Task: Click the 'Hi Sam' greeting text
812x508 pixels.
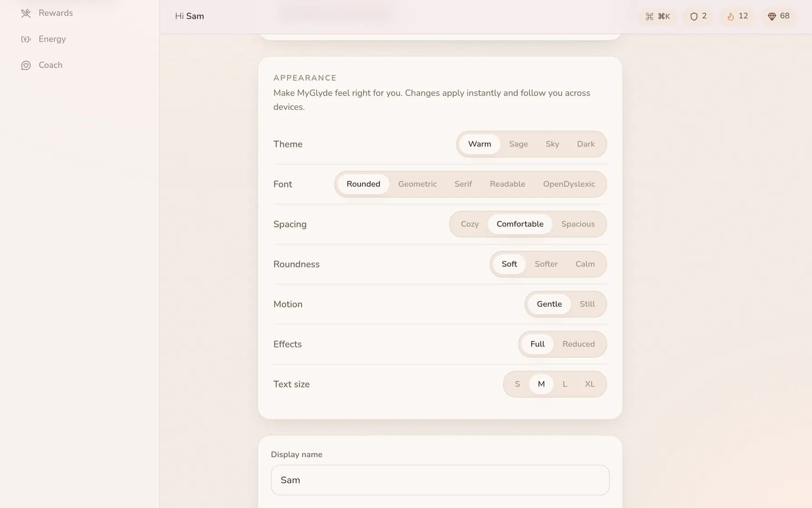Action: 189,16
